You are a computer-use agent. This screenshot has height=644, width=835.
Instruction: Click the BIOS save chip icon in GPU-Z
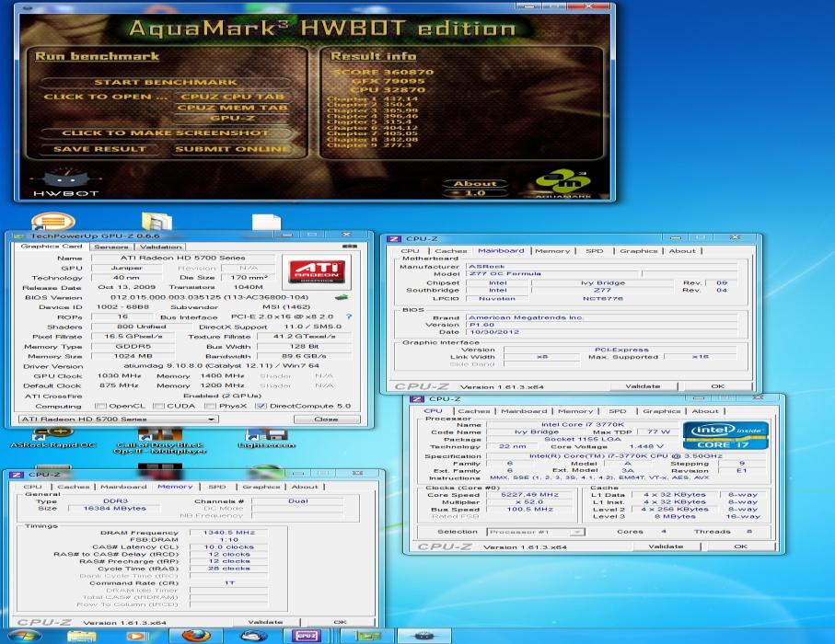click(342, 297)
